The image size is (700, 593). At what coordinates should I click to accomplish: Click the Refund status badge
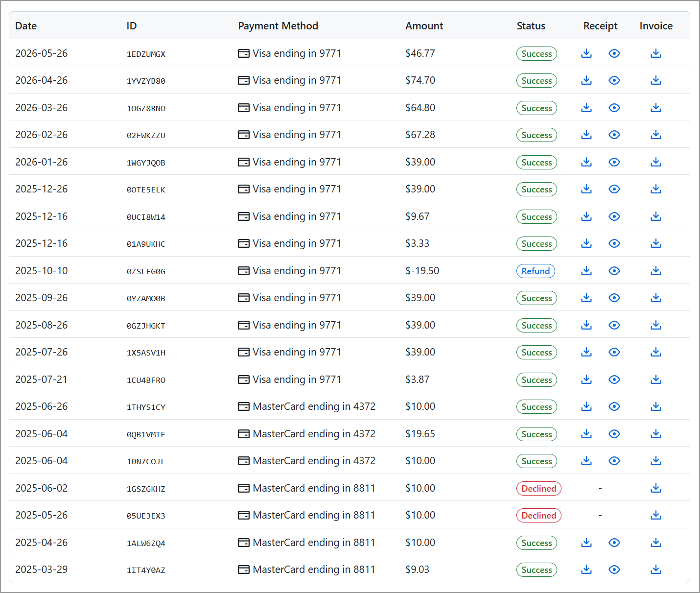(536, 271)
